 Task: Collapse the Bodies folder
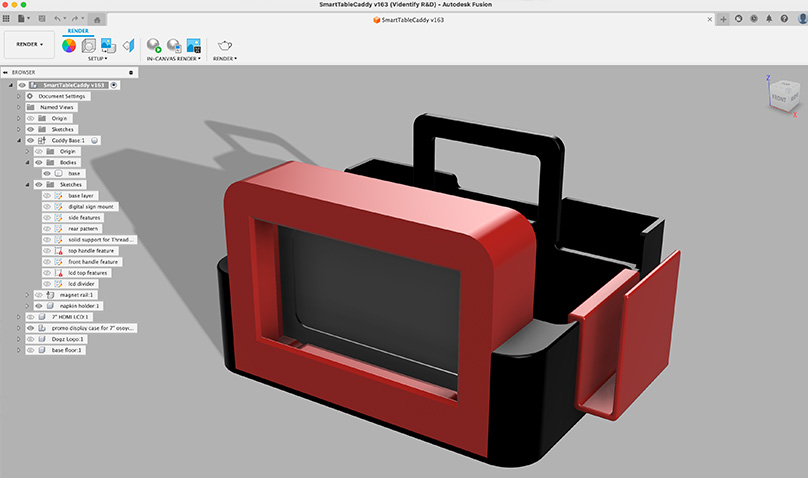(x=27, y=162)
